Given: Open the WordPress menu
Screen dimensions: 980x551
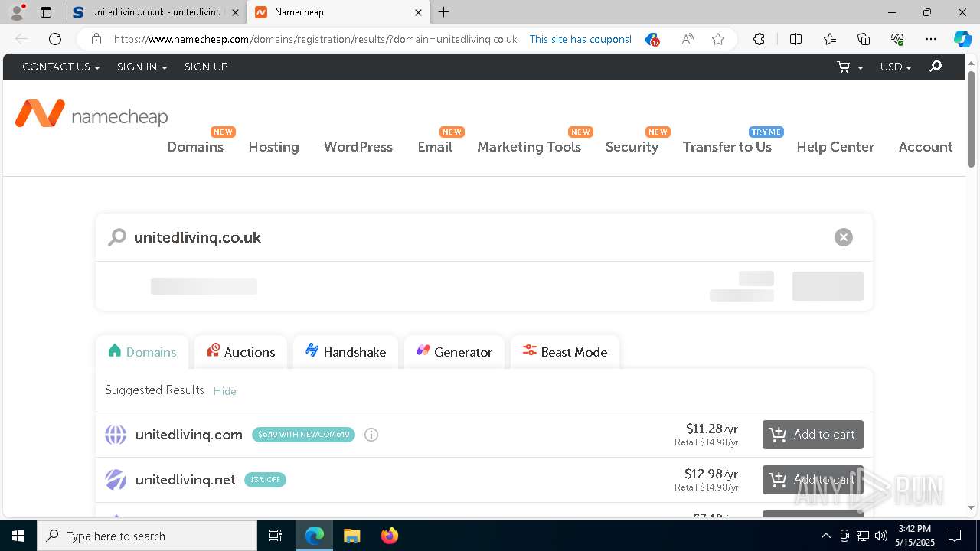Looking at the screenshot, I should [x=358, y=147].
